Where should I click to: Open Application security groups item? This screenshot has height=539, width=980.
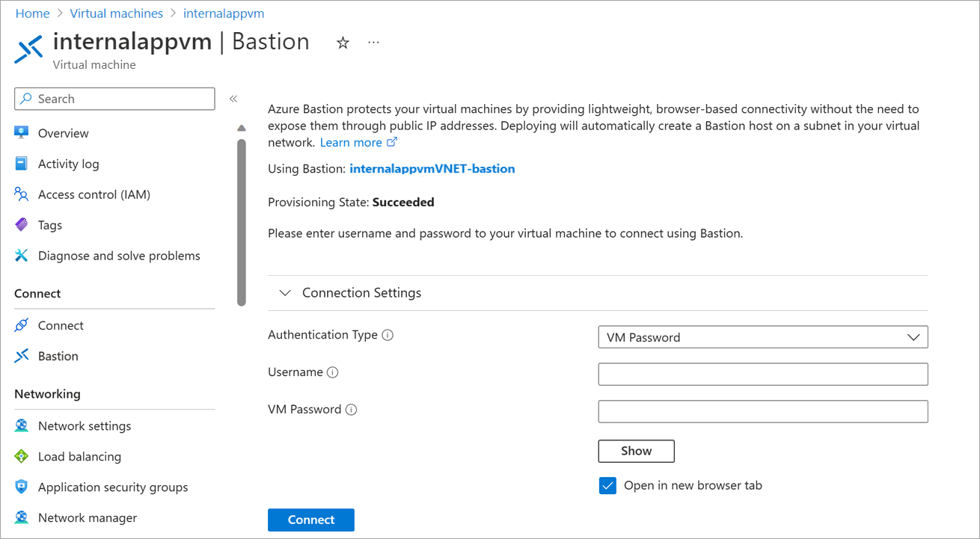114,487
